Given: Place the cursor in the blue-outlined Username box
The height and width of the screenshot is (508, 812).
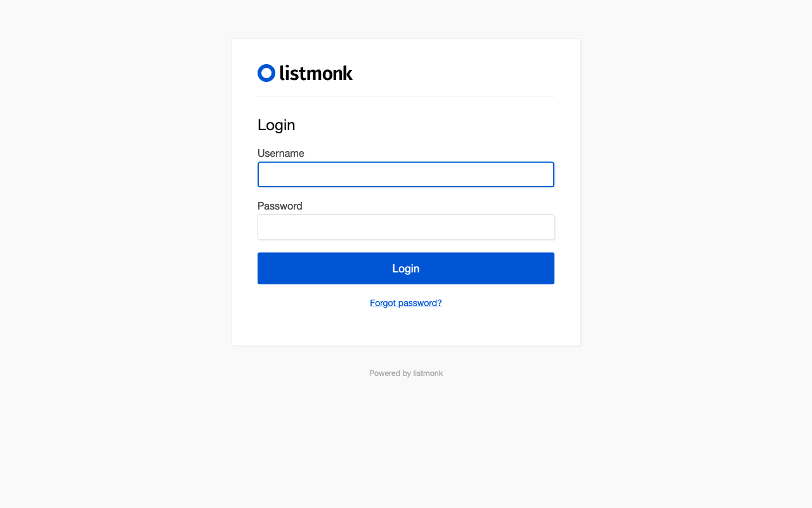Looking at the screenshot, I should click(x=406, y=175).
